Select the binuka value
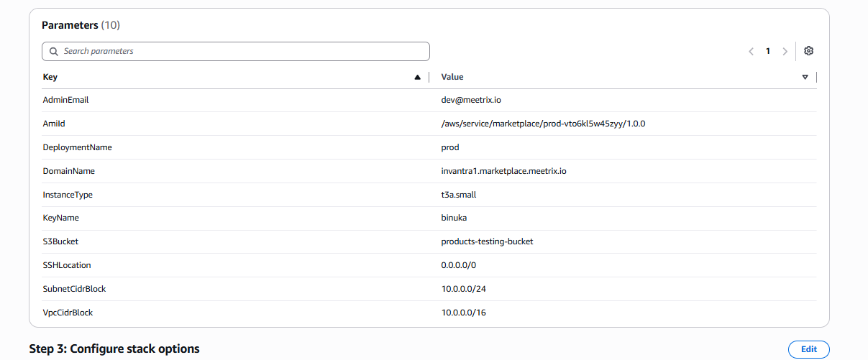This screenshot has height=360, width=868. pyautogui.click(x=454, y=218)
